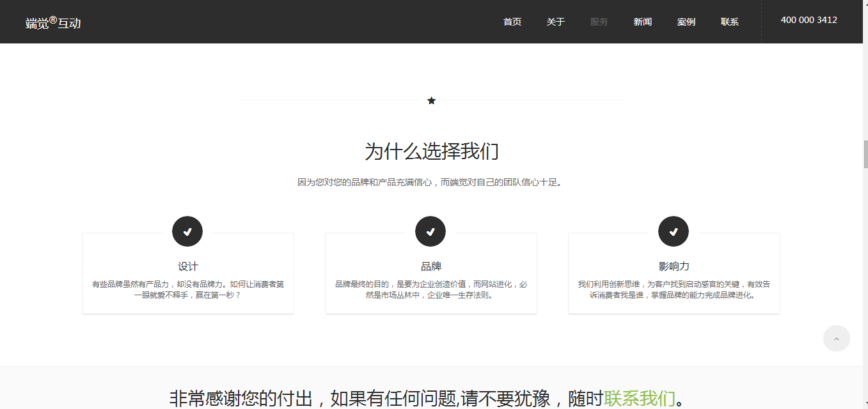Open the green 联系我们 link
Screen dimensions: 868x409
640,399
